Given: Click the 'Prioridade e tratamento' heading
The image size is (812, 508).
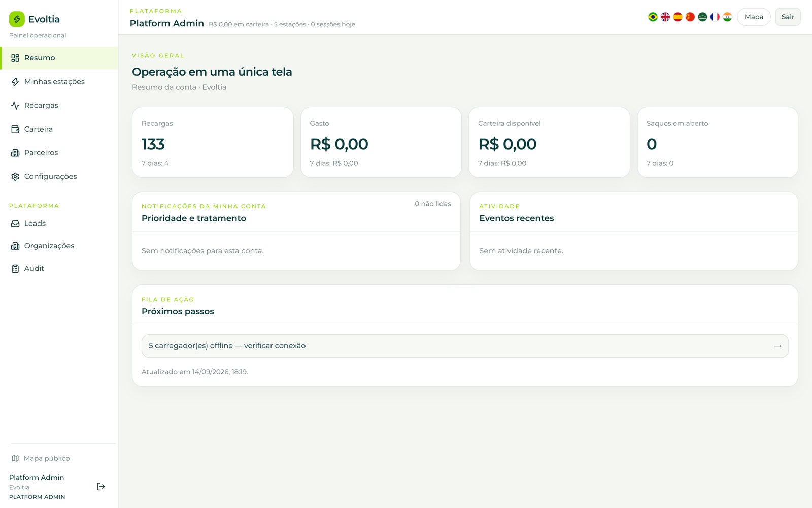Looking at the screenshot, I should tap(194, 218).
